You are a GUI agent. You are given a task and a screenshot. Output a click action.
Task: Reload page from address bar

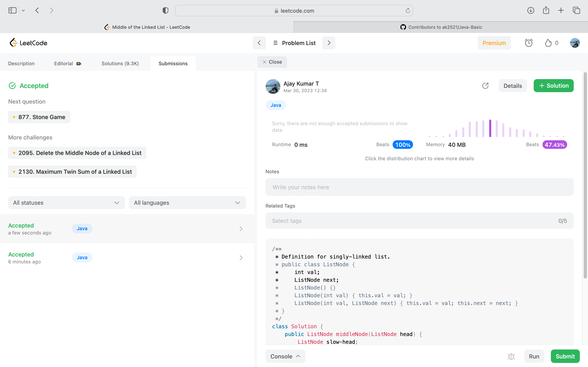pyautogui.click(x=408, y=10)
